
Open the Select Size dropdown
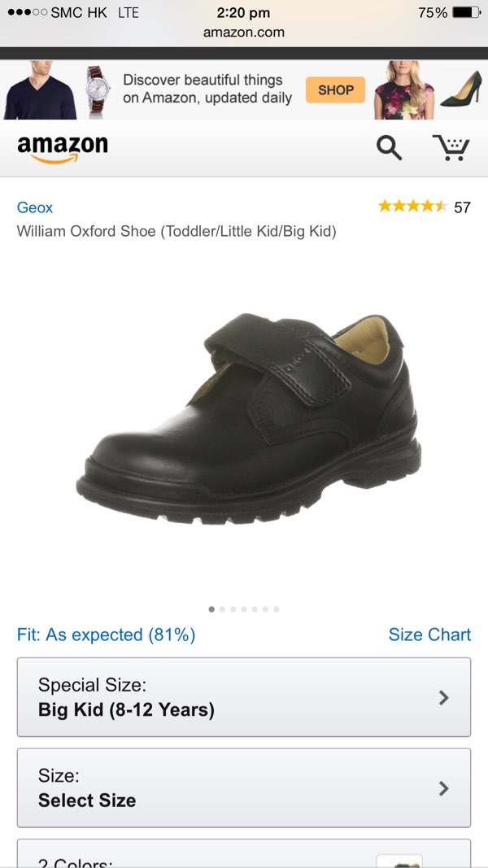244,787
